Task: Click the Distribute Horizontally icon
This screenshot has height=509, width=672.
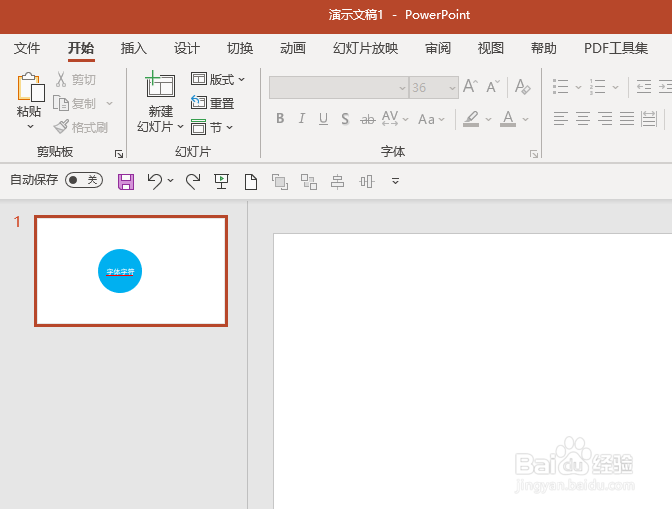Action: 367,182
